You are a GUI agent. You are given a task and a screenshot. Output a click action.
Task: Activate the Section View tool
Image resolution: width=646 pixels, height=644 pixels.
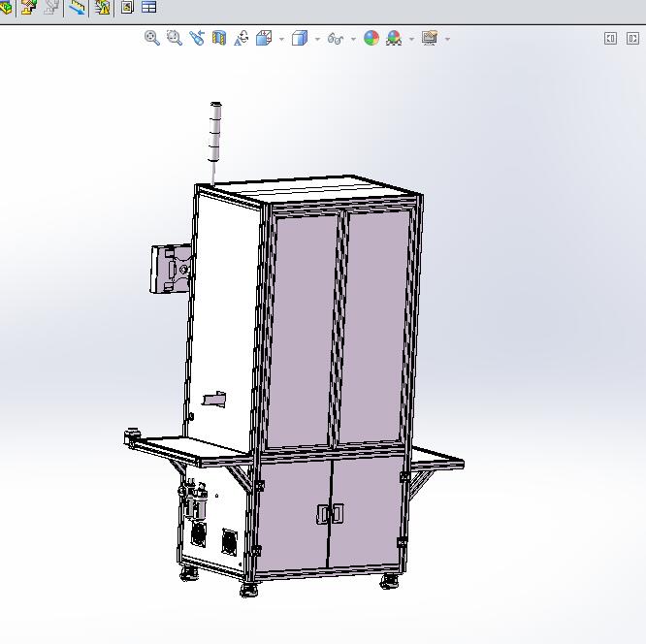219,39
